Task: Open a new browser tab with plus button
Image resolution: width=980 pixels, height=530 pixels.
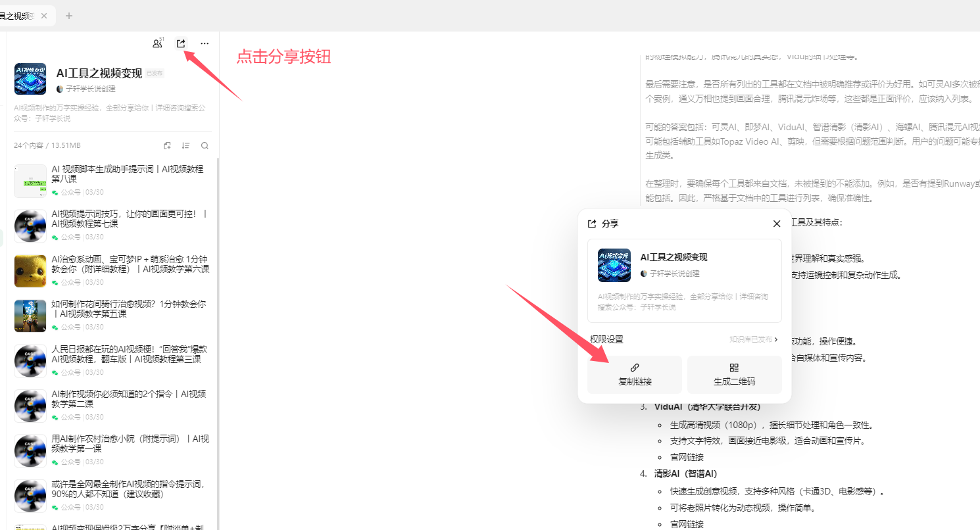Action: [x=68, y=16]
